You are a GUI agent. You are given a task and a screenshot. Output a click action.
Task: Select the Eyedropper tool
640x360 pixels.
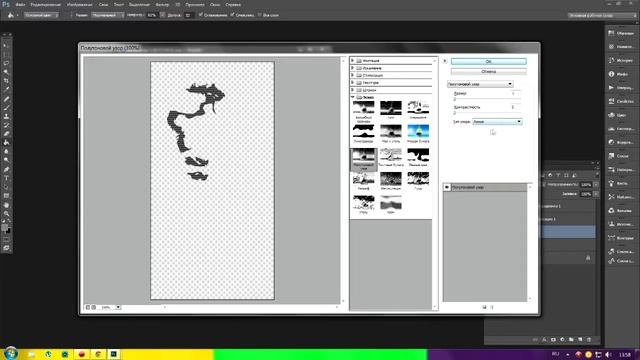(6, 89)
